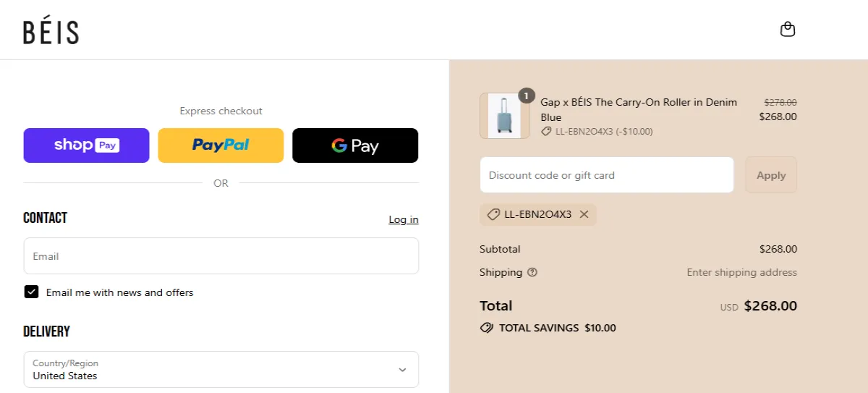The width and height of the screenshot is (868, 393).
Task: Click the BÉIS logo
Action: point(51,32)
